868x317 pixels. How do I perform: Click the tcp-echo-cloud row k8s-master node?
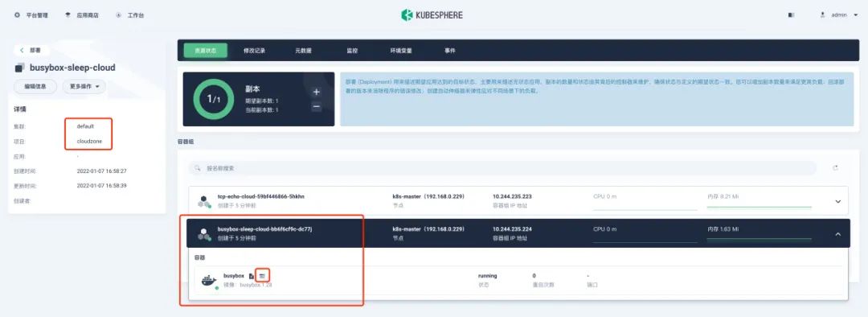click(x=428, y=196)
